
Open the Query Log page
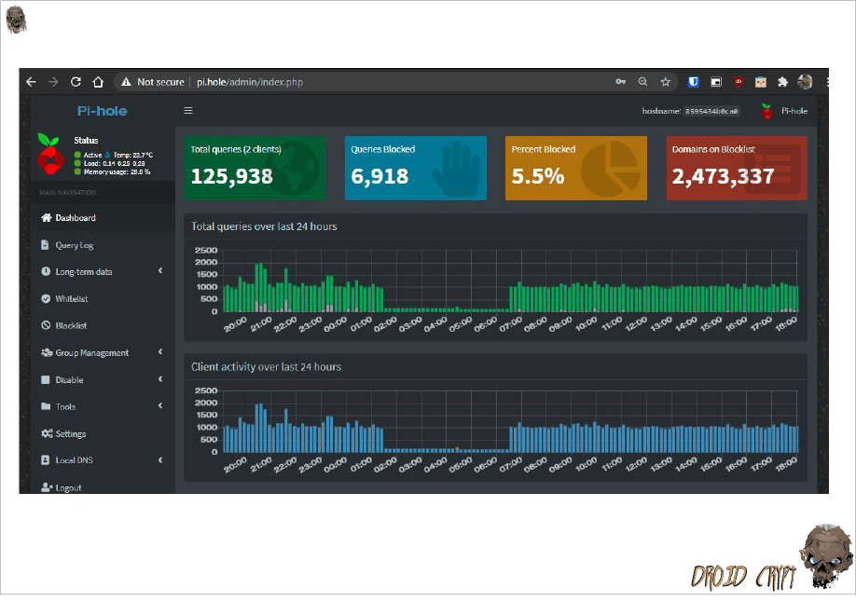(74, 245)
